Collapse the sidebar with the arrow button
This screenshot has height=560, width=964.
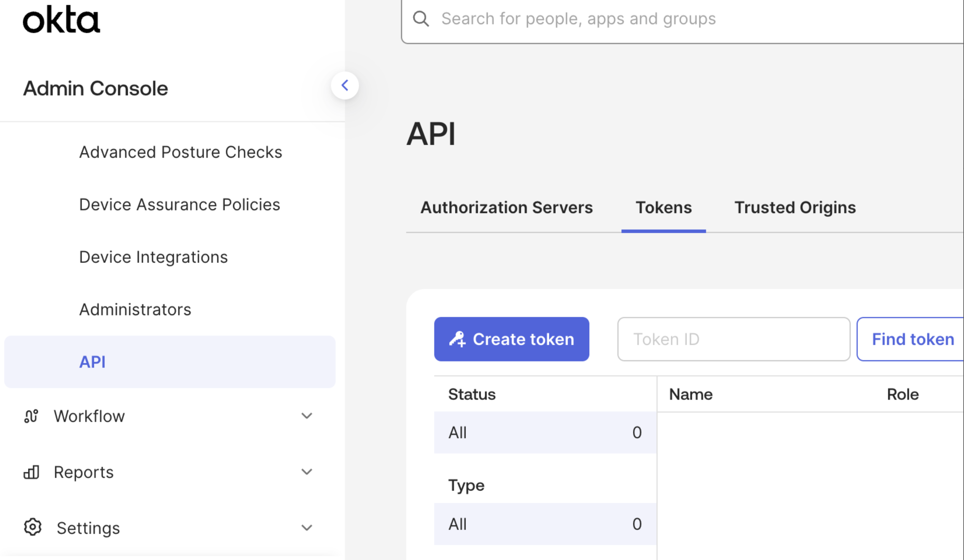tap(345, 85)
